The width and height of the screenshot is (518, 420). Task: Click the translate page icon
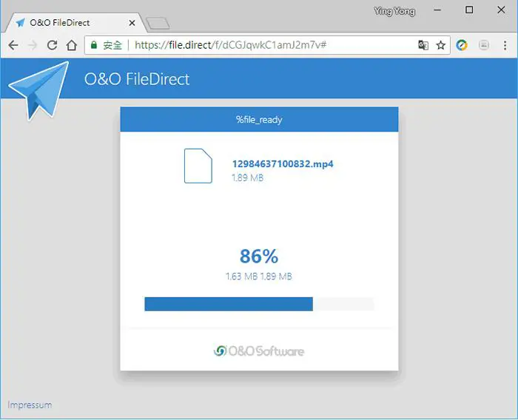[423, 45]
